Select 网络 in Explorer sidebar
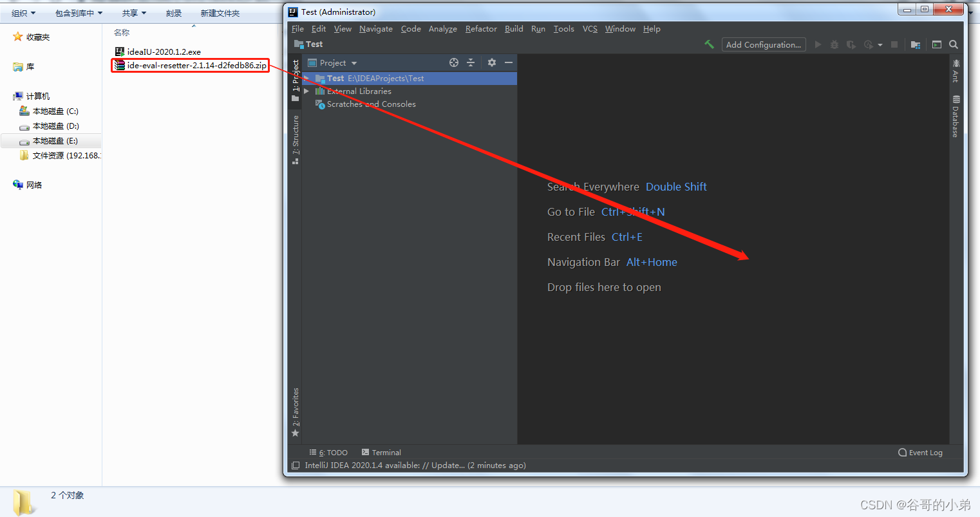980x517 pixels. pos(28,185)
